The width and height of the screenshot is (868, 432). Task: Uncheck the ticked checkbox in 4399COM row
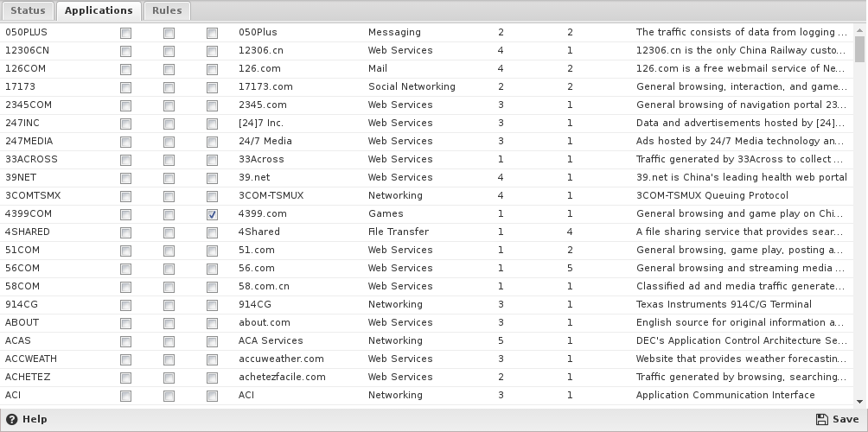coord(212,214)
